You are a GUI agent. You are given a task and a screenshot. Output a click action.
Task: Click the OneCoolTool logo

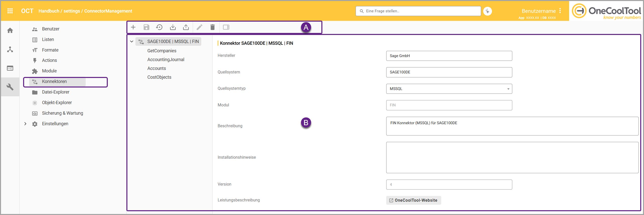[606, 11]
